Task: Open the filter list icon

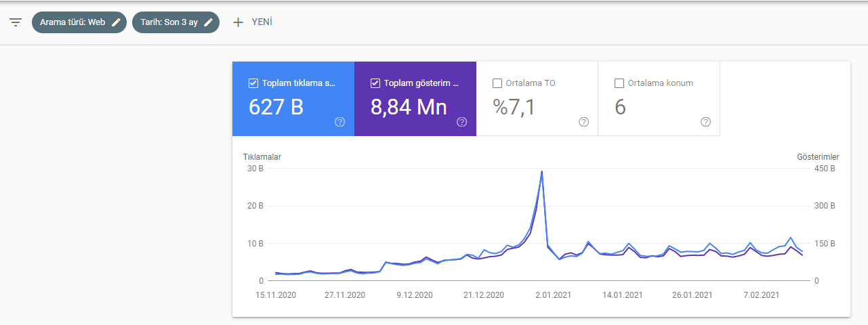Action: (16, 22)
